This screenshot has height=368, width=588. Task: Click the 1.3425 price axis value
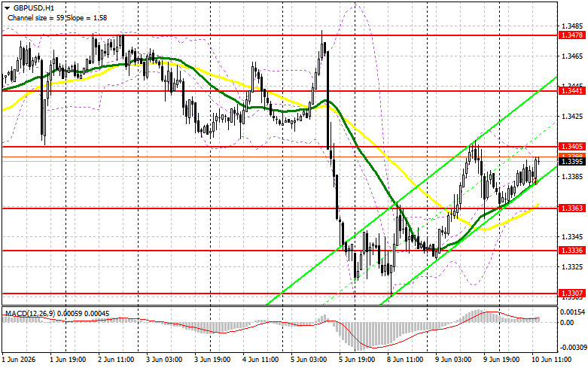tap(572, 116)
